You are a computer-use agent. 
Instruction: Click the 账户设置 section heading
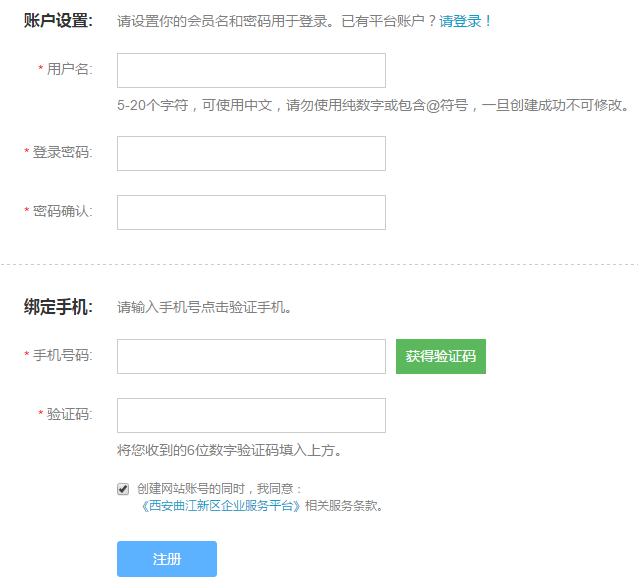(58, 20)
